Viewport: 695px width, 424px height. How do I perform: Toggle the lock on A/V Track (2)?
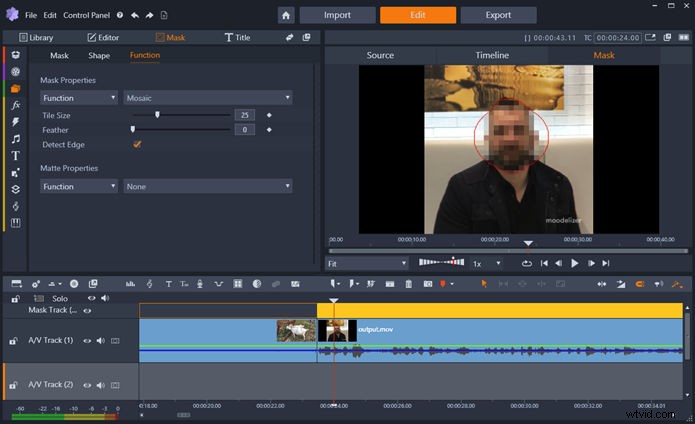14,385
